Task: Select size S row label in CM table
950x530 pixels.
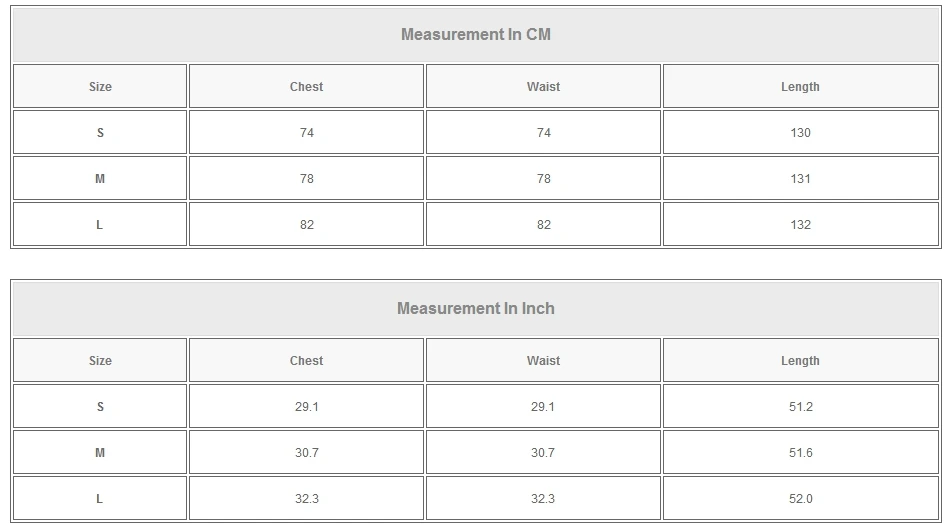Action: click(x=100, y=133)
